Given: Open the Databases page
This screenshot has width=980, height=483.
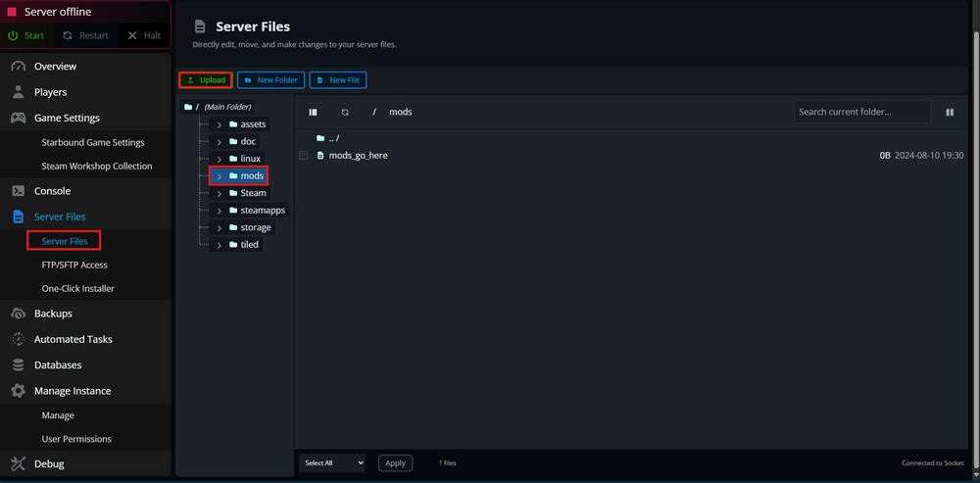Looking at the screenshot, I should (x=58, y=364).
